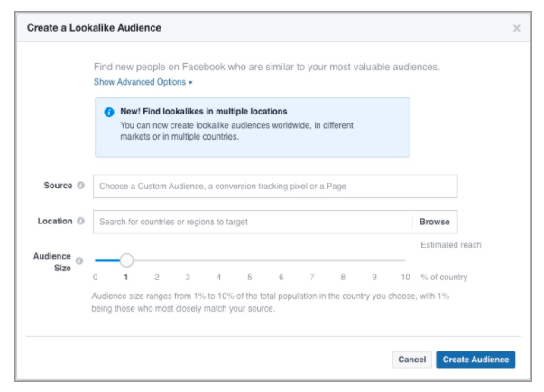Set audience size slider to 5
Screen dimensions: 544x392
coord(250,260)
